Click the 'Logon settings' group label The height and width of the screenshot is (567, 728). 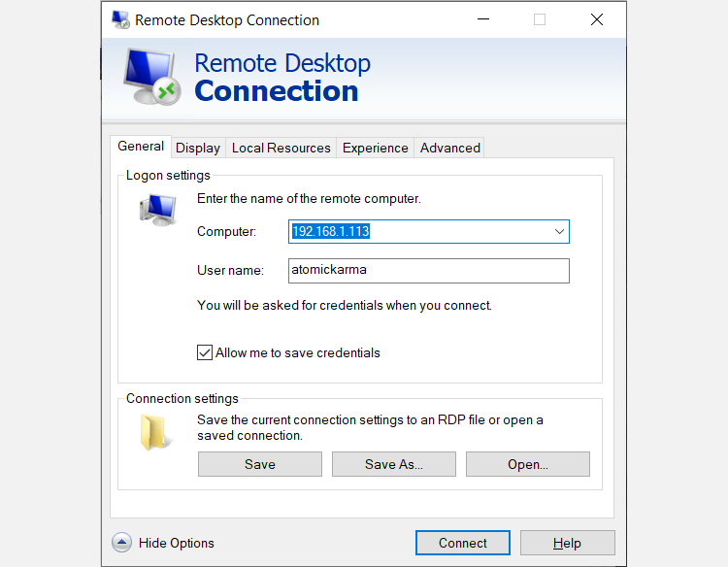[x=168, y=175]
